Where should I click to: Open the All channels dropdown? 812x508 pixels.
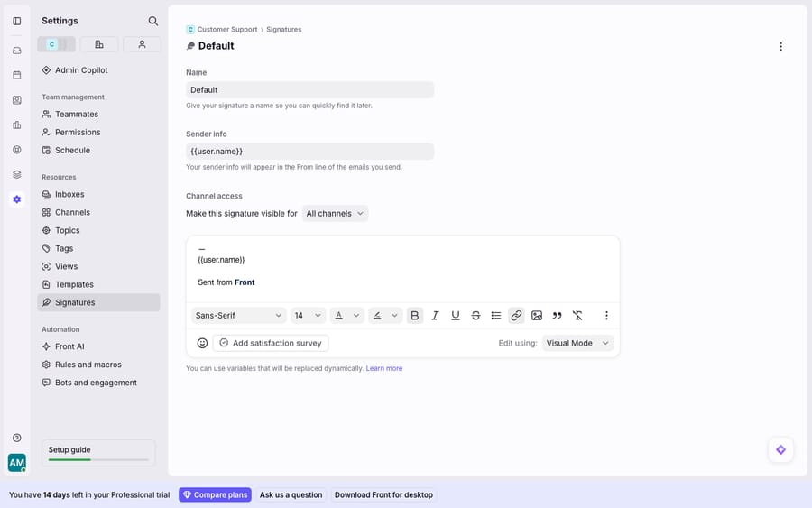(x=335, y=213)
